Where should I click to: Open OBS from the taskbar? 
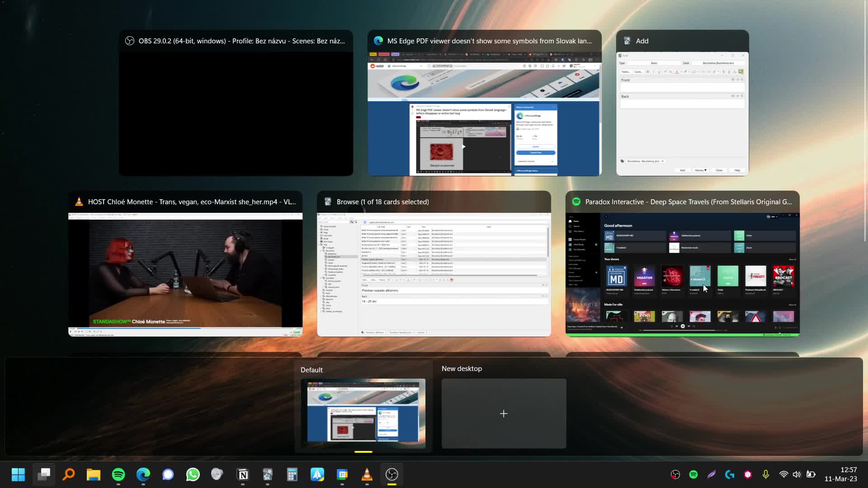click(x=392, y=474)
